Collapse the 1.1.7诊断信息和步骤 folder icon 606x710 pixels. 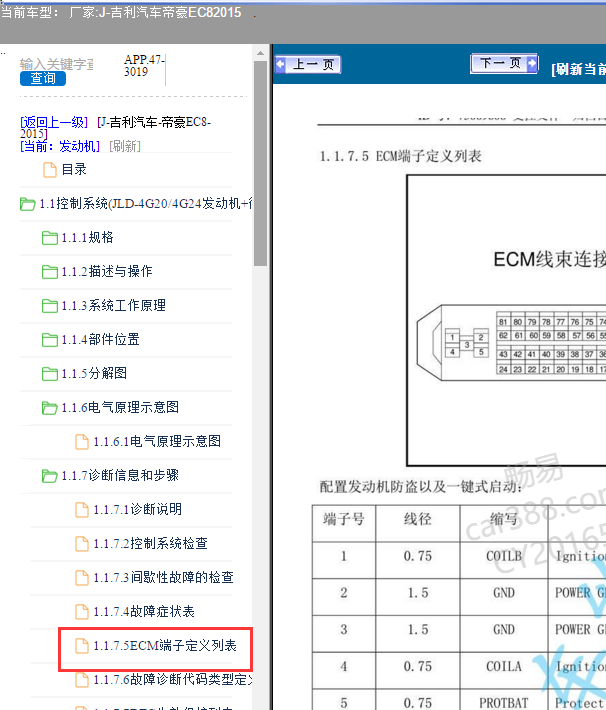(50, 476)
